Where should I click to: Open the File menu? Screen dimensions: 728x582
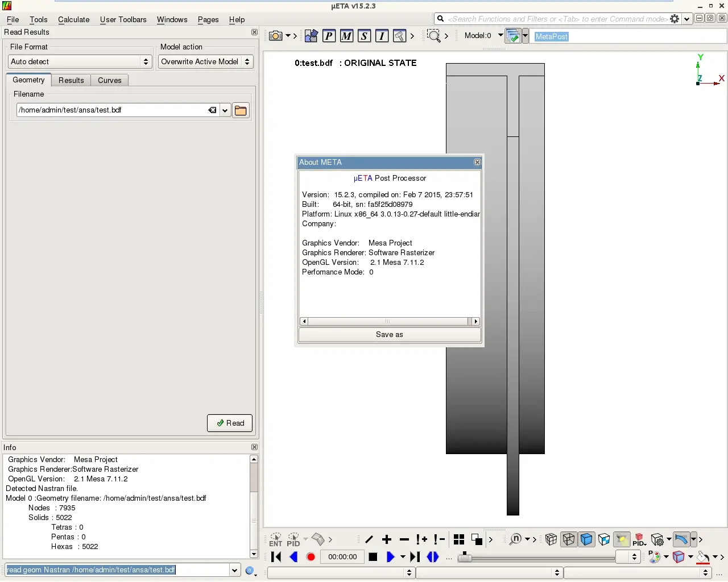tap(13, 19)
